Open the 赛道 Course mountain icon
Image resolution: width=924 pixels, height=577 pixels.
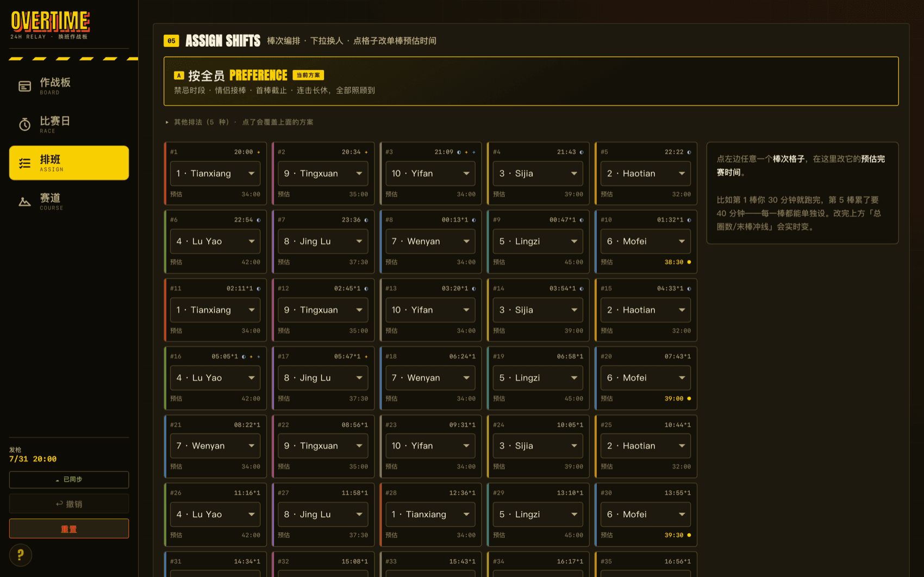tap(24, 202)
